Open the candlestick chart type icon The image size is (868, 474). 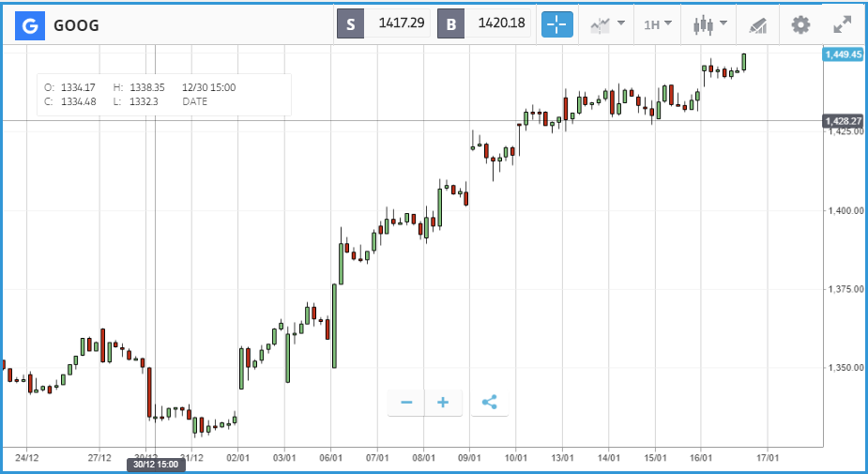[703, 25]
